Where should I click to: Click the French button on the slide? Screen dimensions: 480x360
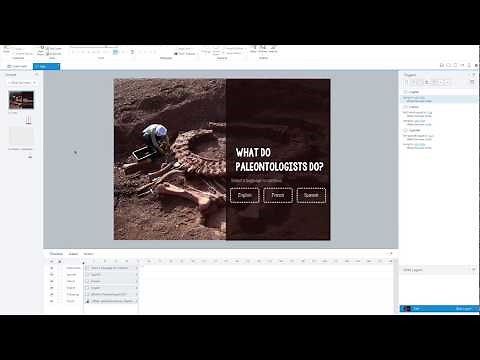point(278,195)
